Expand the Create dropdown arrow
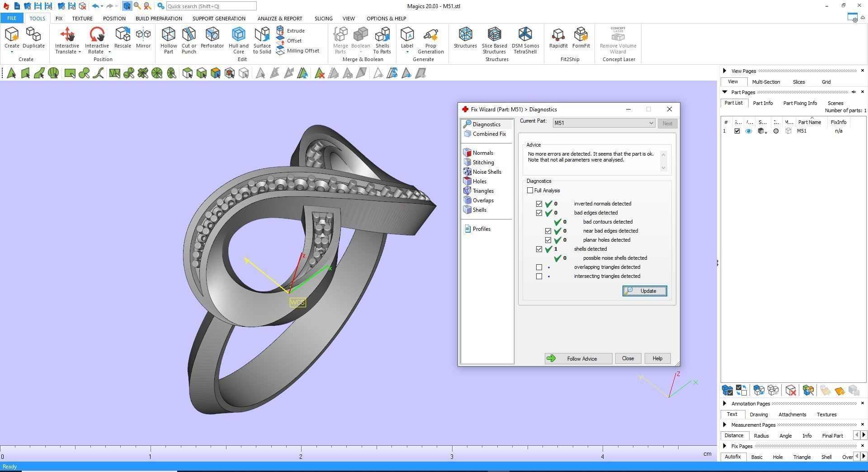Screen dimensions: 868x472 point(12,52)
